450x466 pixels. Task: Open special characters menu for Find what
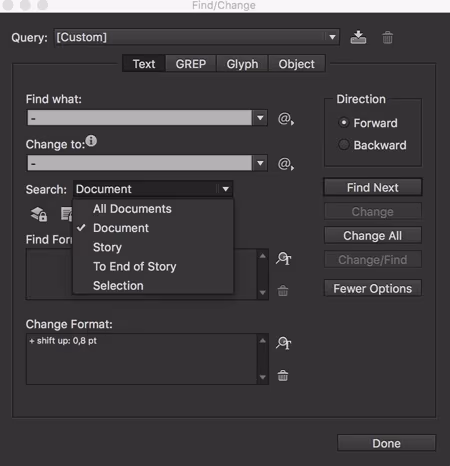[x=286, y=119]
